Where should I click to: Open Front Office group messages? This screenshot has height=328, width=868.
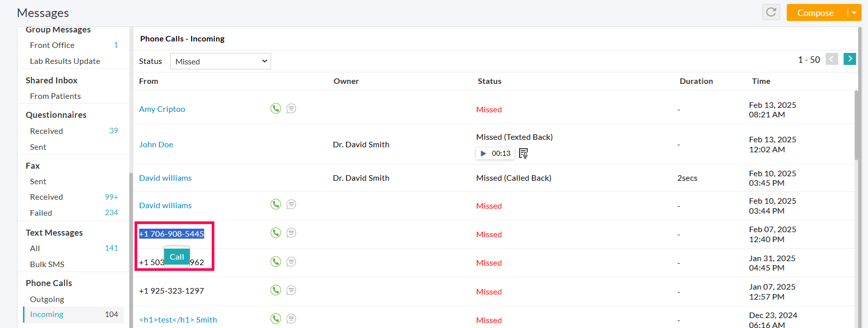pyautogui.click(x=52, y=45)
